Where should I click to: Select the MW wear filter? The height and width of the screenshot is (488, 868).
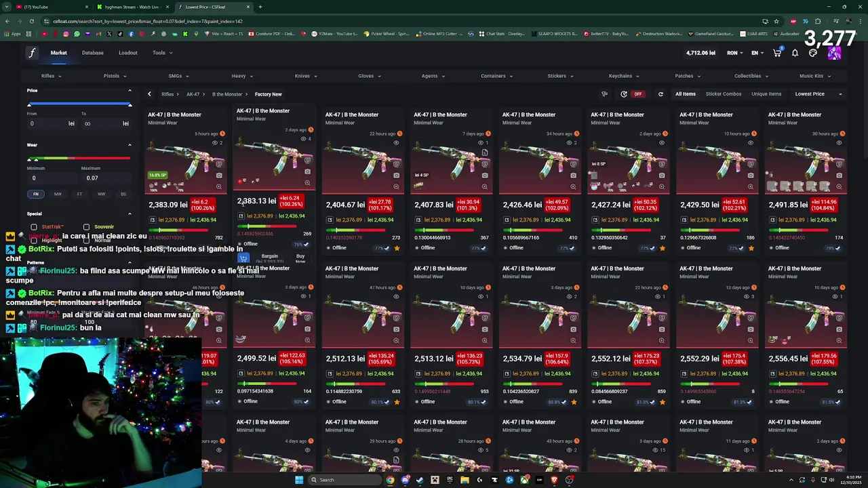click(58, 194)
